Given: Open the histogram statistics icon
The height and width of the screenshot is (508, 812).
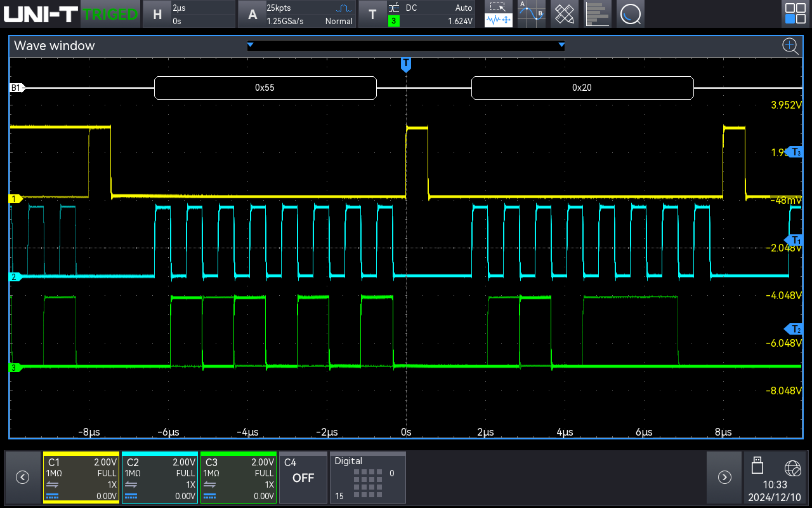Looking at the screenshot, I should (x=598, y=14).
